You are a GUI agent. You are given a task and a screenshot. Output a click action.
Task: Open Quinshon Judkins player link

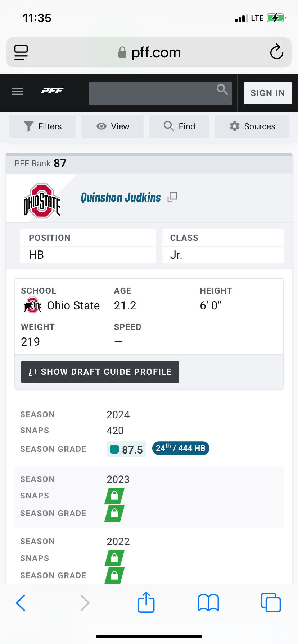121,197
